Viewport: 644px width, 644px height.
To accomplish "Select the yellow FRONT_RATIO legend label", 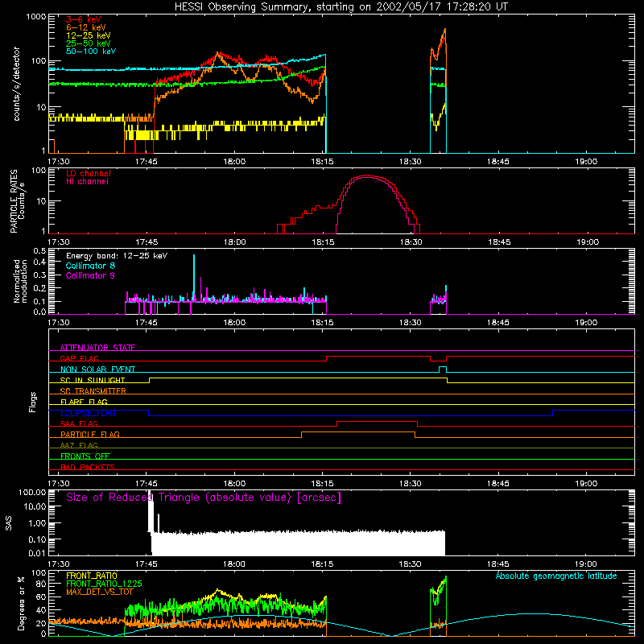I will pyautogui.click(x=91, y=576).
